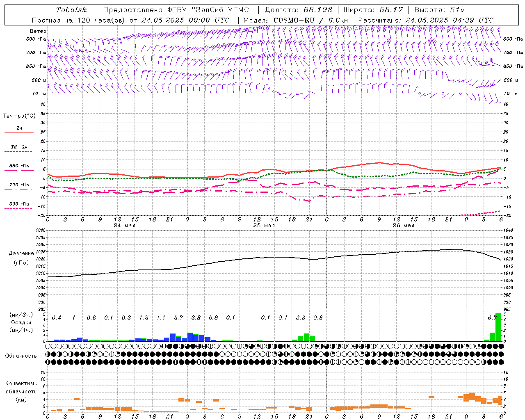Click the 3-hour precipitation value "3.8"
The height and width of the screenshot is (420, 525).
(x=196, y=318)
